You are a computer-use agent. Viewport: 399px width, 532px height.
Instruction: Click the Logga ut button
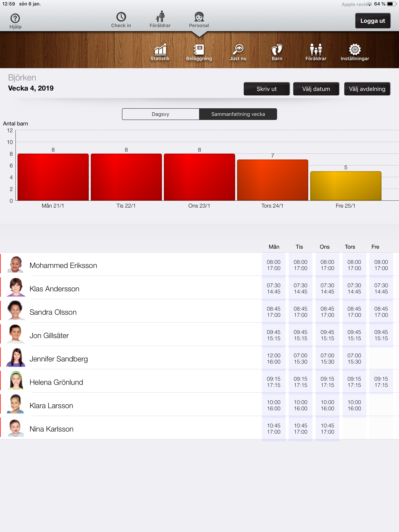point(373,21)
